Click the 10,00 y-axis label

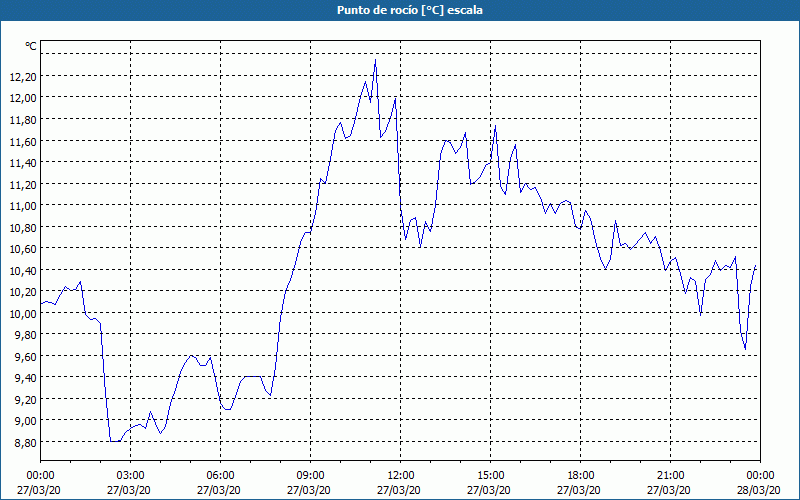[x=23, y=314]
